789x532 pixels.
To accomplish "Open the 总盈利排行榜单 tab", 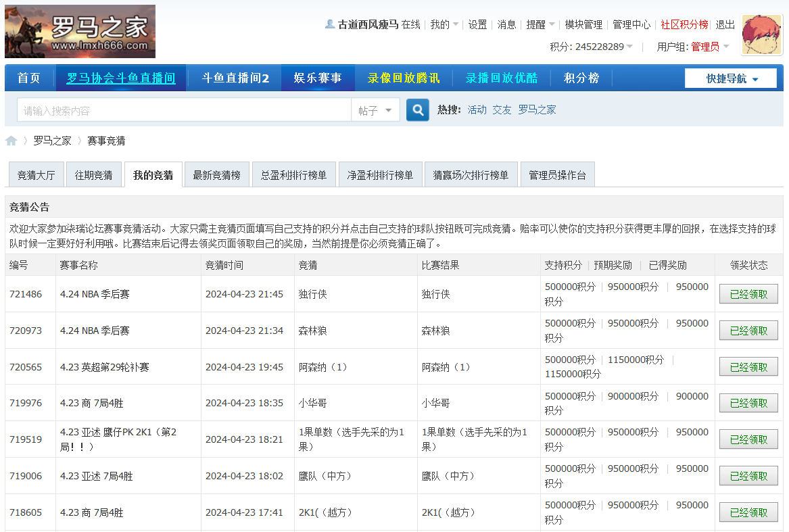I will click(x=293, y=175).
